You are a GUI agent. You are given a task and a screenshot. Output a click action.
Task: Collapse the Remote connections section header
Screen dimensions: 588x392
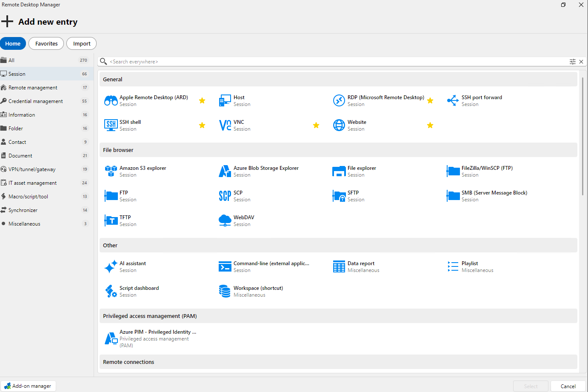[338, 362]
